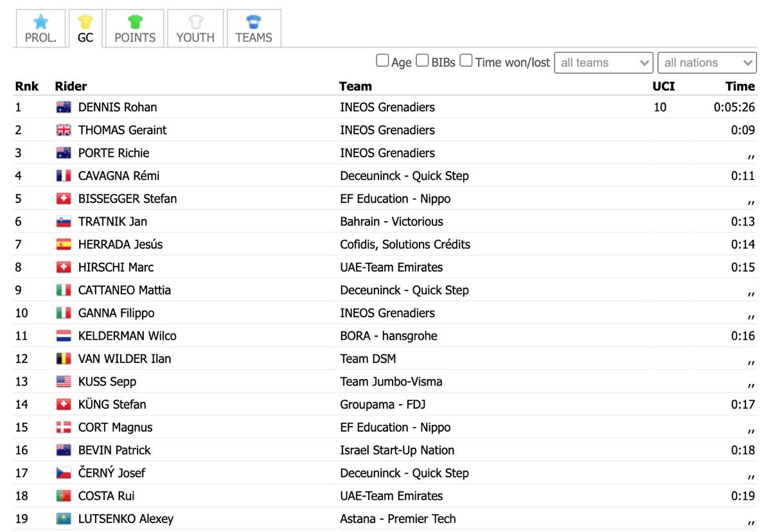This screenshot has height=532, width=771.
Task: Click New Zealand flag next to BEVIN Patrick
Action: click(64, 450)
